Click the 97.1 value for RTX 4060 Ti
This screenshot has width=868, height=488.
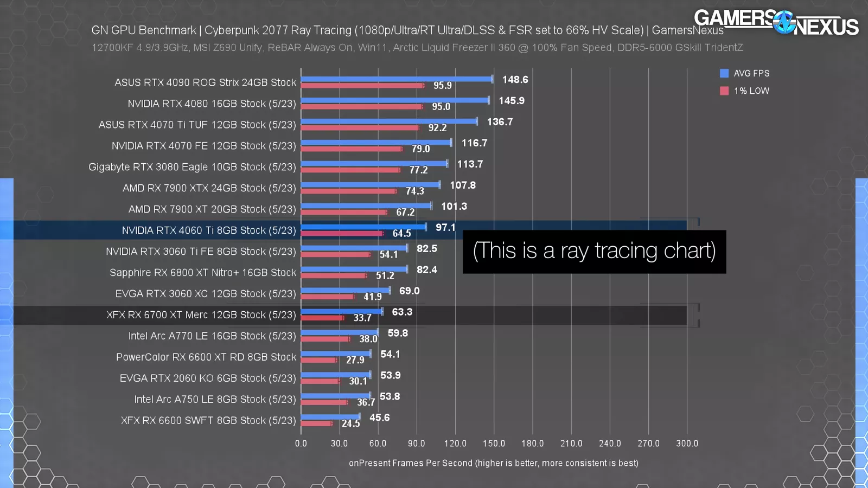445,228
